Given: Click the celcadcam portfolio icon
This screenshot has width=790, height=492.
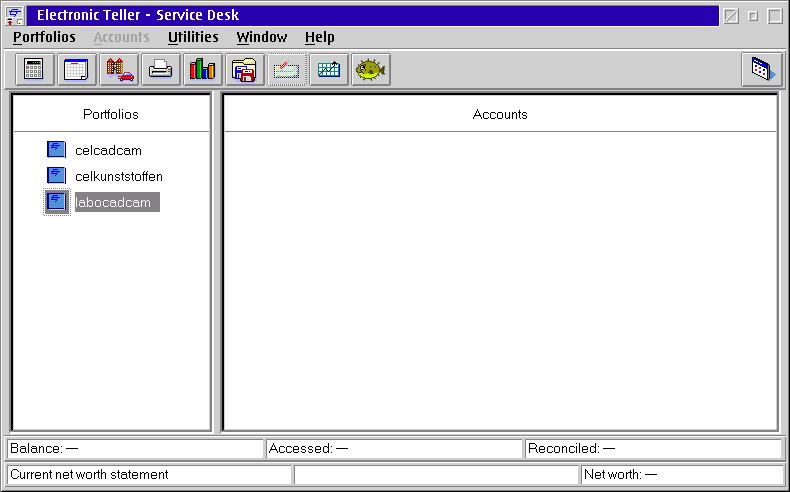Looking at the screenshot, I should 56,150.
